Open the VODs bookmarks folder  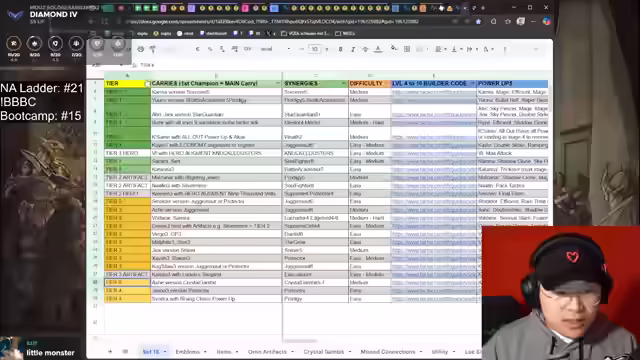[x=305, y=33]
